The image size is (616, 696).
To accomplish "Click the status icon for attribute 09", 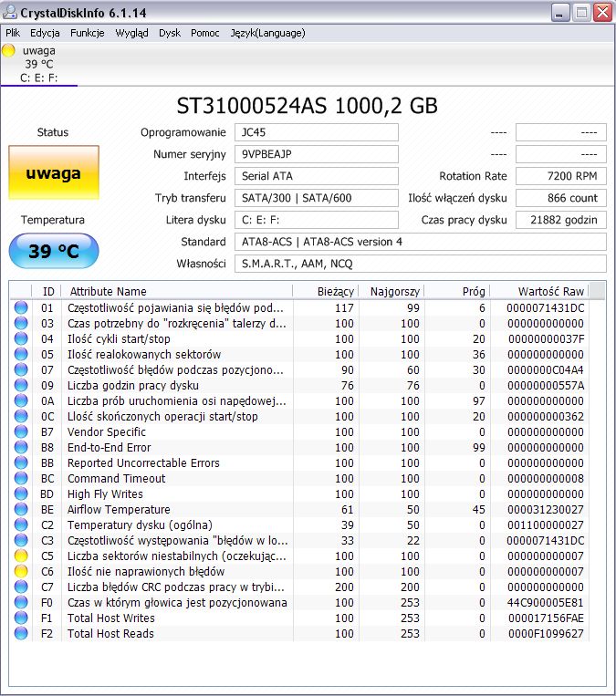I will click(21, 385).
